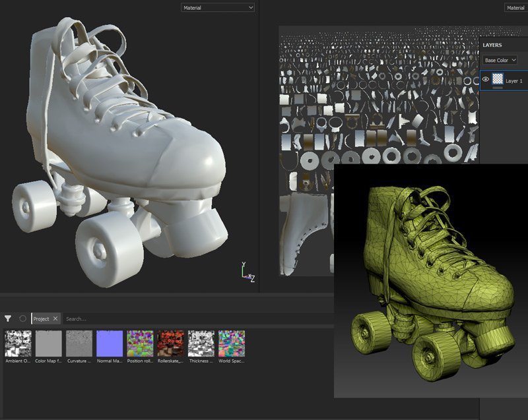Open the 3D viewport Material dropdown

[218, 7]
